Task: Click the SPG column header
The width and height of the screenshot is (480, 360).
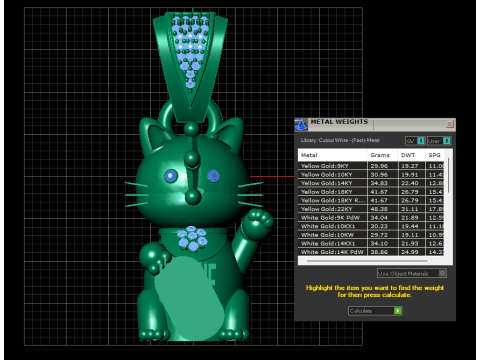Action: pos(435,155)
